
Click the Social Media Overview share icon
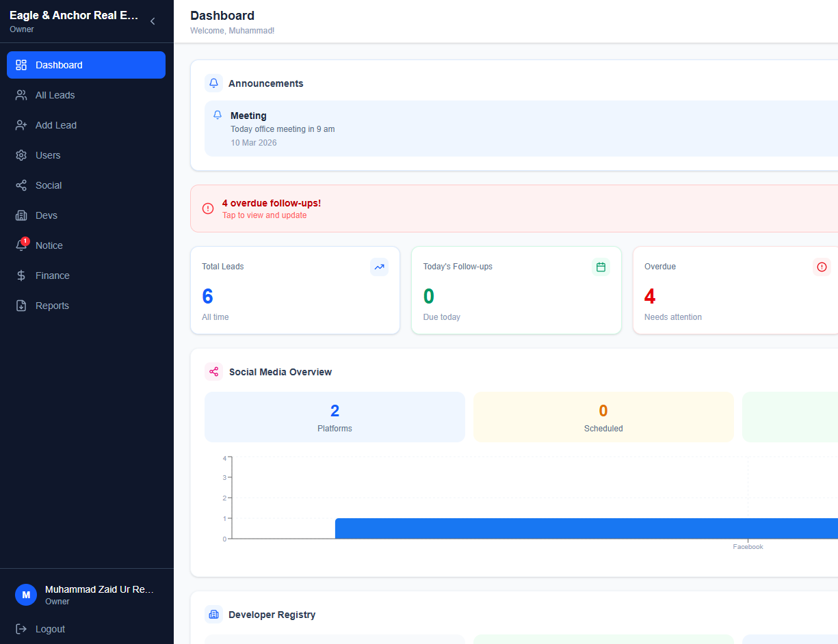213,372
